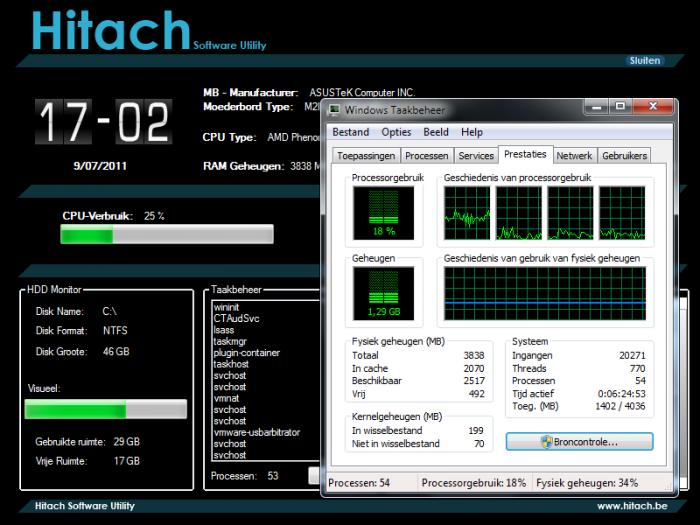
Task: Minimize the Windows Taakbeheer window
Action: [597, 107]
